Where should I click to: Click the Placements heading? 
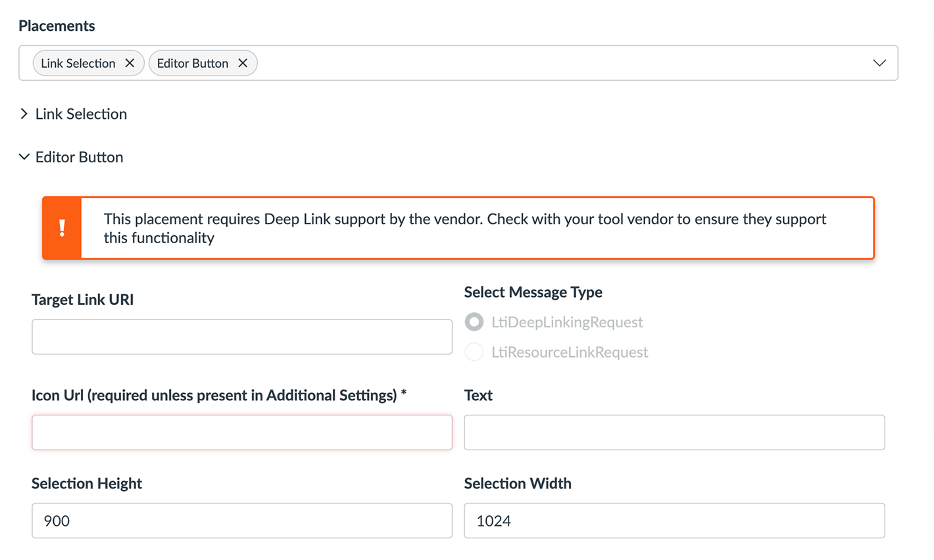57,26
